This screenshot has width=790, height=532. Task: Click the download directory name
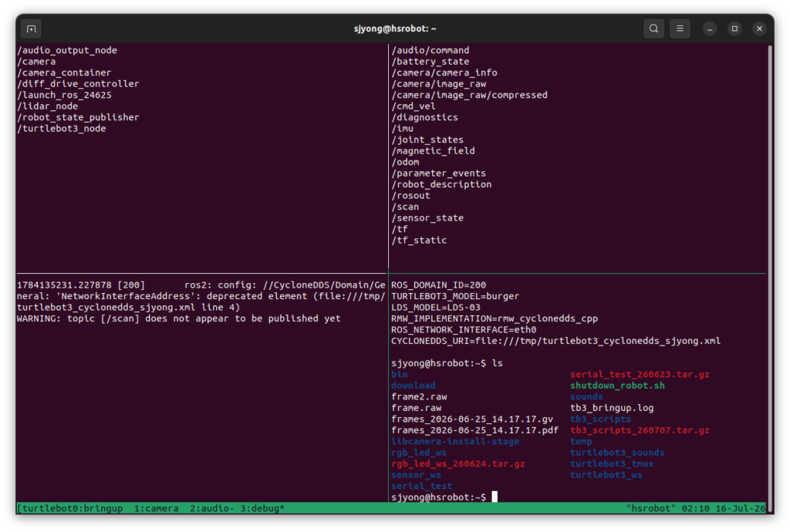[x=414, y=386]
